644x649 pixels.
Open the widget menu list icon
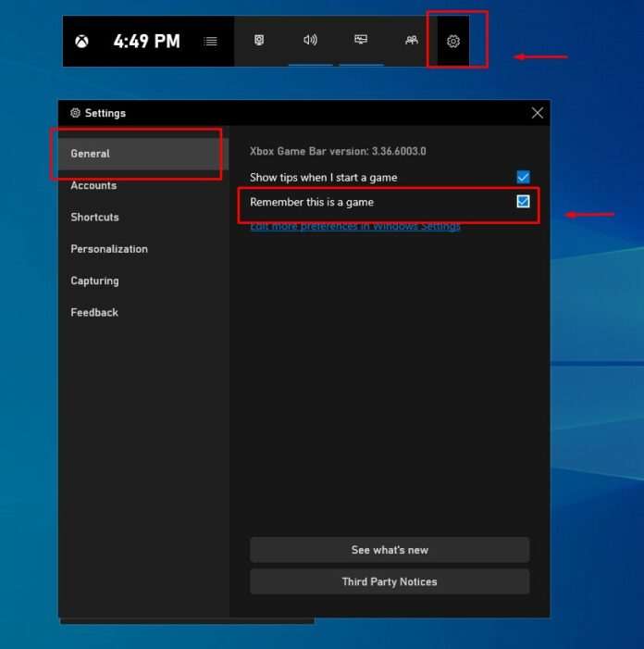[x=211, y=42]
